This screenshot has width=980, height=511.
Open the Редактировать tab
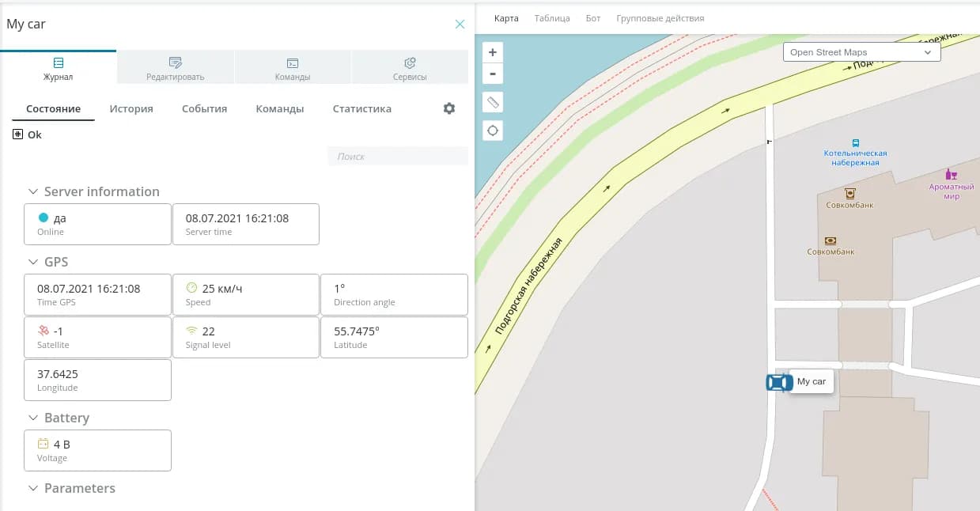tap(176, 68)
